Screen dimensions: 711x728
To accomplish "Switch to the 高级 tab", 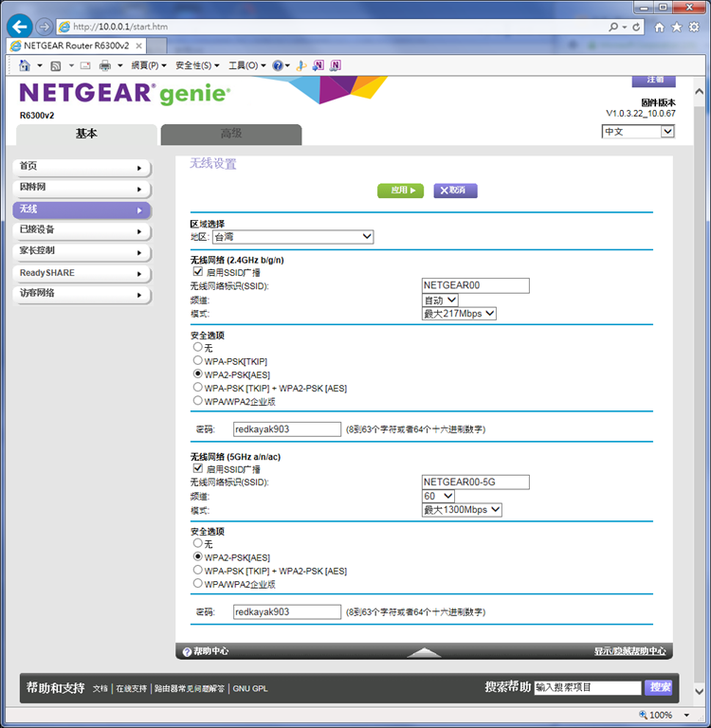I will (231, 134).
